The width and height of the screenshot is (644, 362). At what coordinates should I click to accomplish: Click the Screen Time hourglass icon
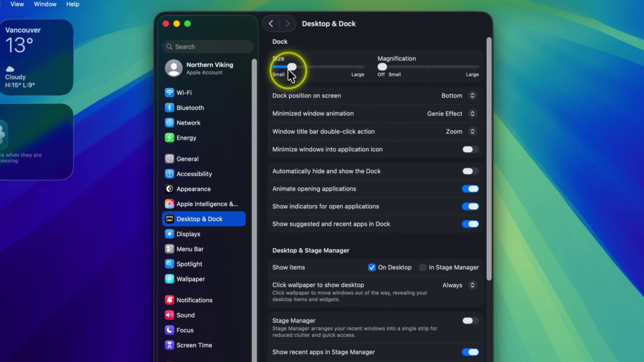169,345
